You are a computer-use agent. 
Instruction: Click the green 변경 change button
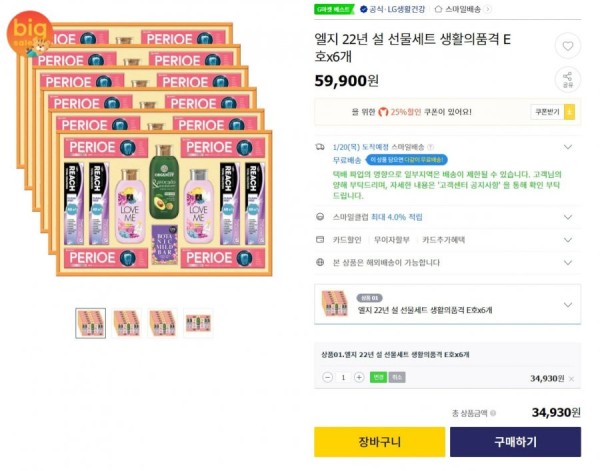tap(378, 378)
